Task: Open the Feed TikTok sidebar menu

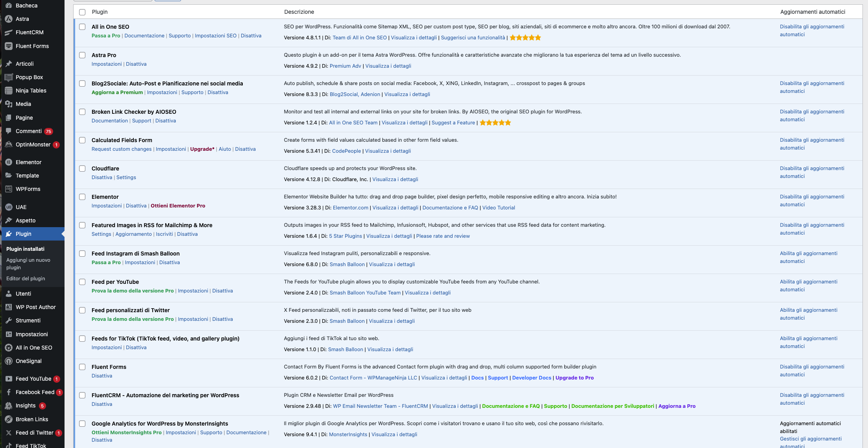Action: tap(32, 445)
